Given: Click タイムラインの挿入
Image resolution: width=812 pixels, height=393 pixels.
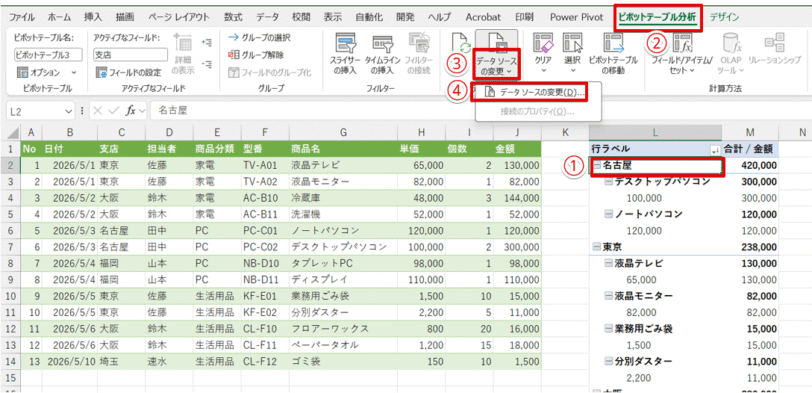Looking at the screenshot, I should pos(383,54).
